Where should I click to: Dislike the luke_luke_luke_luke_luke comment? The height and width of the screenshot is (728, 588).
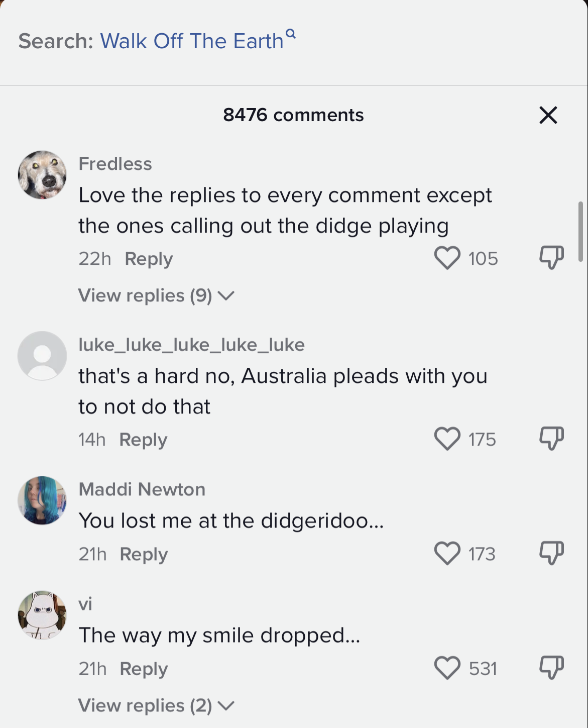551,439
